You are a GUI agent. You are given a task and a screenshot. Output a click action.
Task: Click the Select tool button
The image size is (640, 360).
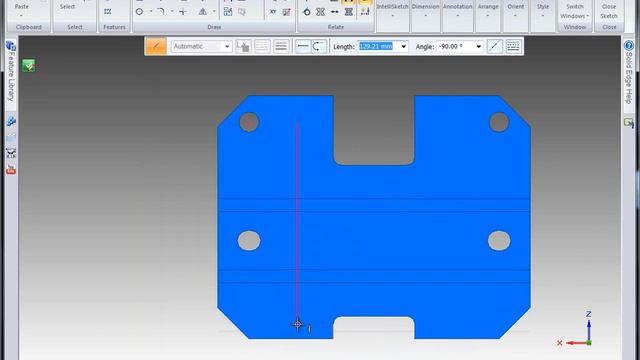(x=67, y=7)
